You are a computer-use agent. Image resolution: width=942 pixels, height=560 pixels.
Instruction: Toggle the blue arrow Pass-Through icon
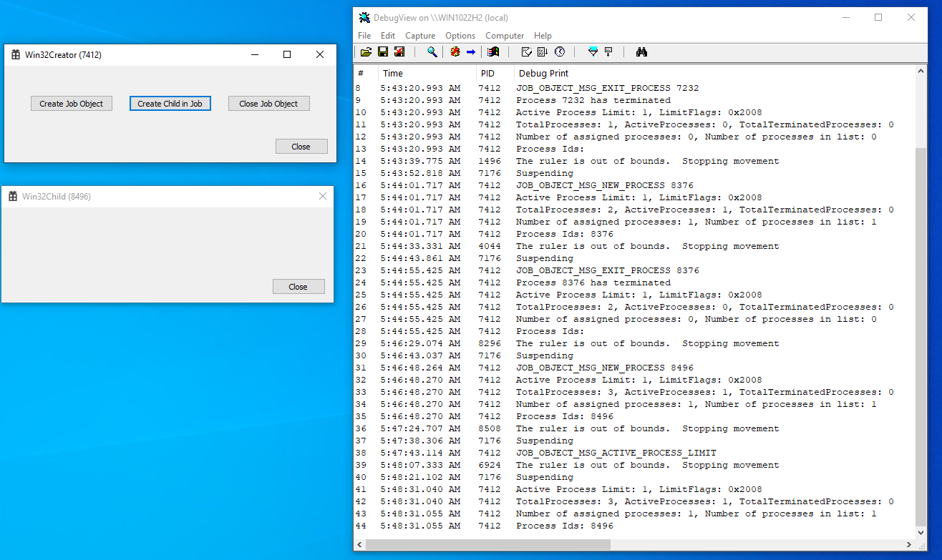click(471, 51)
